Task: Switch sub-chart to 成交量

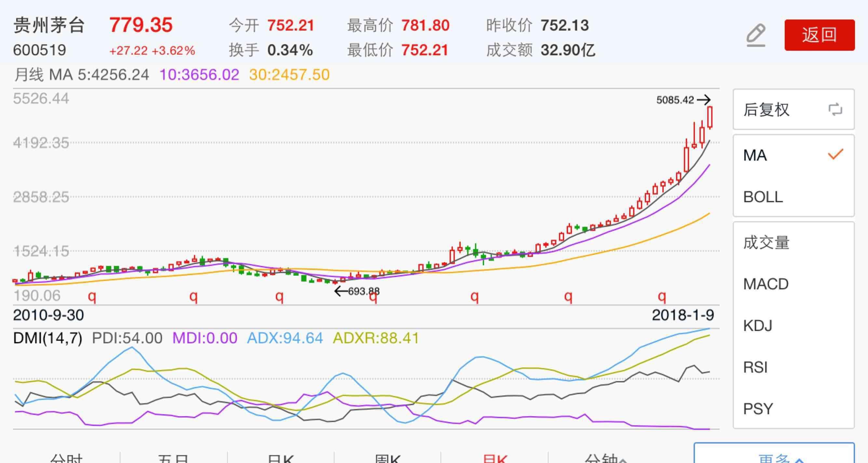Action: click(x=793, y=243)
